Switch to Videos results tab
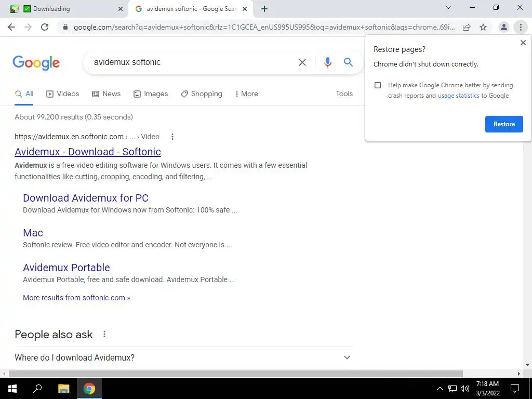 coord(63,94)
